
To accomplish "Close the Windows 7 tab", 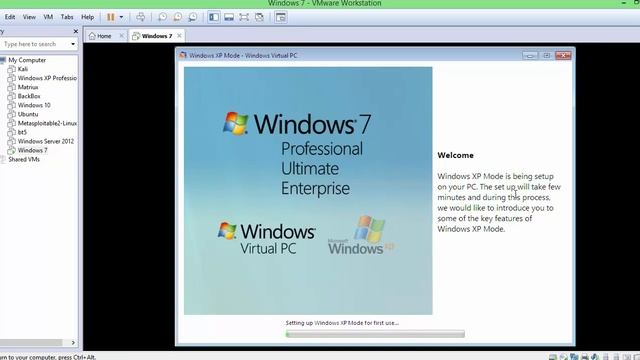I will (x=179, y=36).
